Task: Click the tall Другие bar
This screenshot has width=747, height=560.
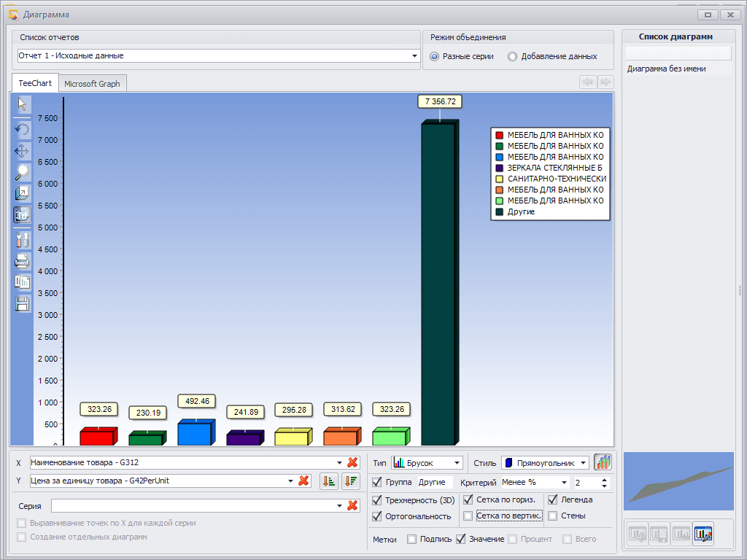Action: tap(439, 284)
